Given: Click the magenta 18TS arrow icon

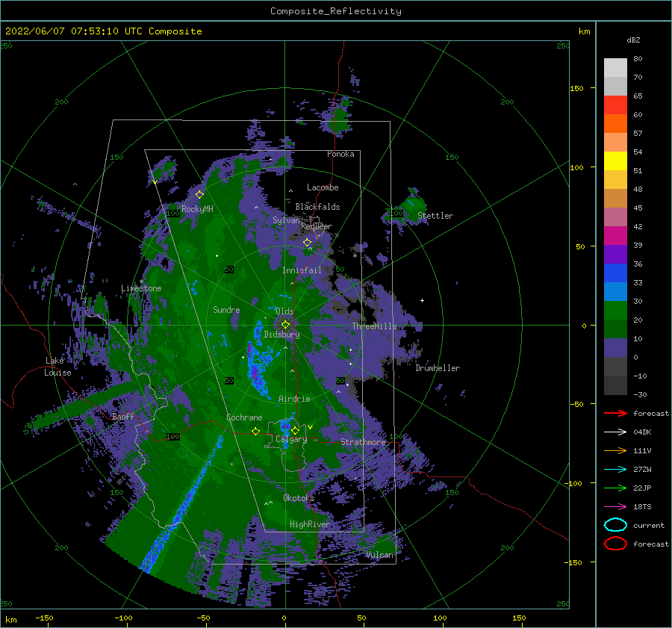Looking at the screenshot, I should pyautogui.click(x=615, y=506).
